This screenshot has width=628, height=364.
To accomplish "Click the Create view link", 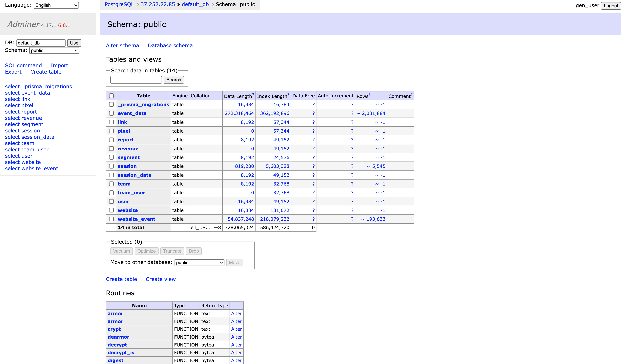I will click(x=161, y=279).
